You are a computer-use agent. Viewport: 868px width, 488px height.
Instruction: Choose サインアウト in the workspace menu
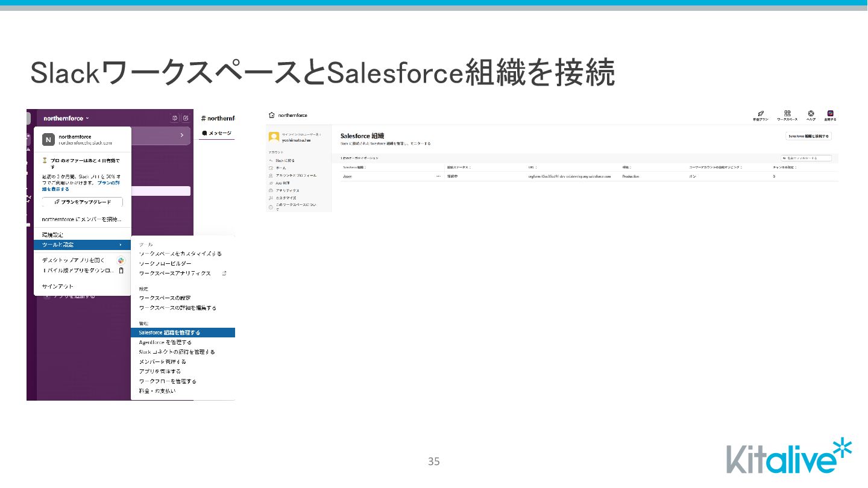[58, 286]
